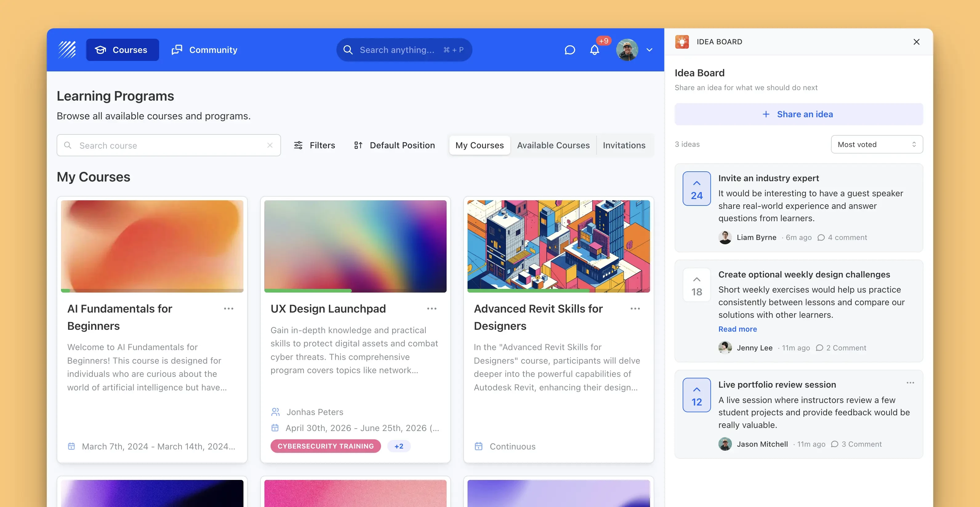Click the Share an idea button
Screen dimensions: 980x507
click(798, 114)
